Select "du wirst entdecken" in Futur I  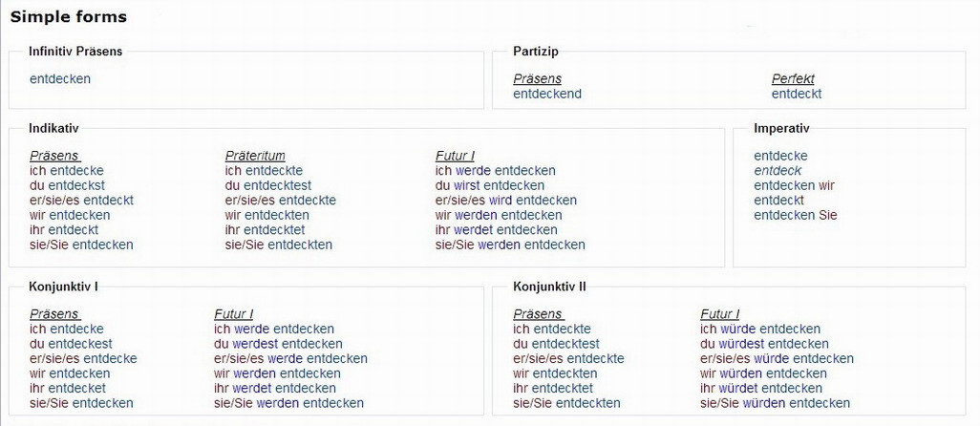490,185
